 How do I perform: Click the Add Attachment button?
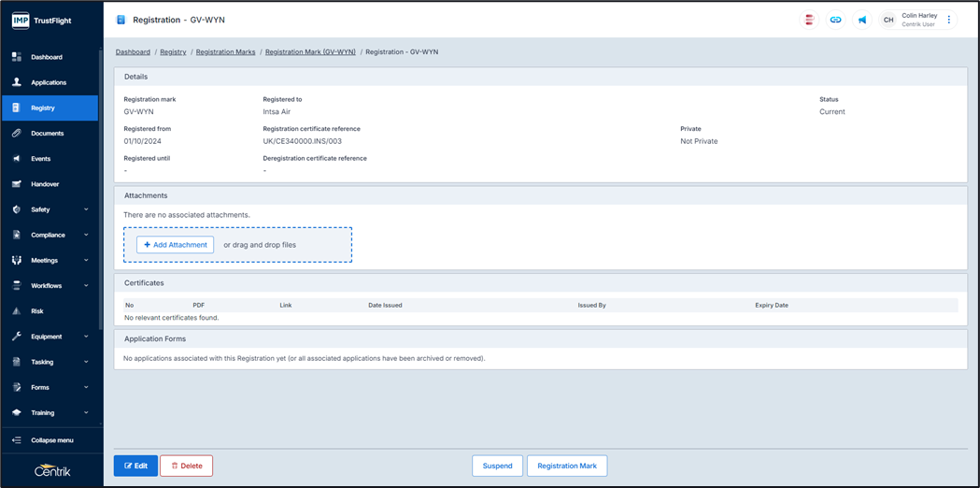176,245
